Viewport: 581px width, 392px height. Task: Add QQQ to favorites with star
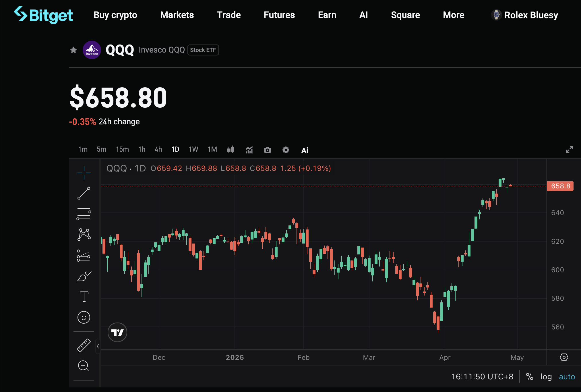click(x=73, y=50)
